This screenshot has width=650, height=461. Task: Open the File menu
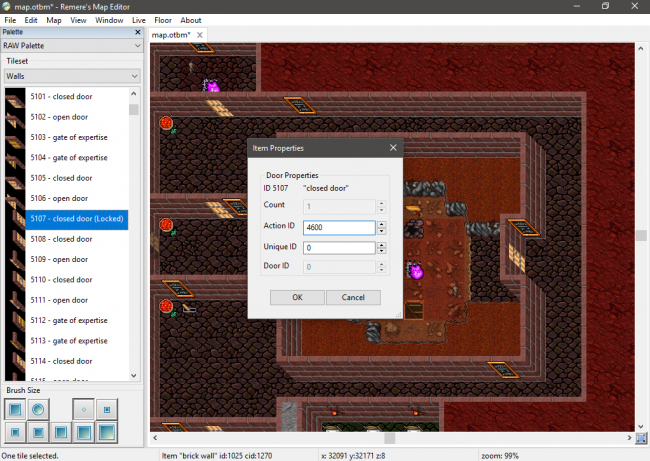[x=10, y=20]
